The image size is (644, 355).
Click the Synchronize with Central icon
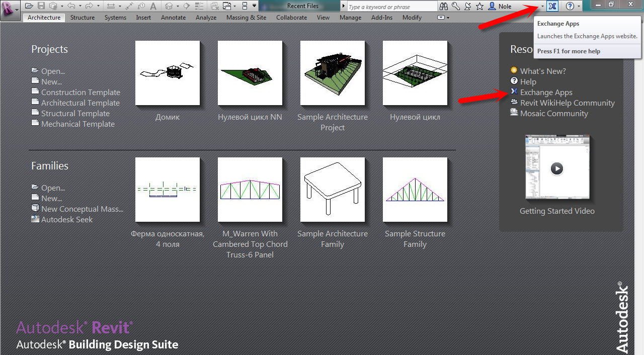click(x=53, y=6)
